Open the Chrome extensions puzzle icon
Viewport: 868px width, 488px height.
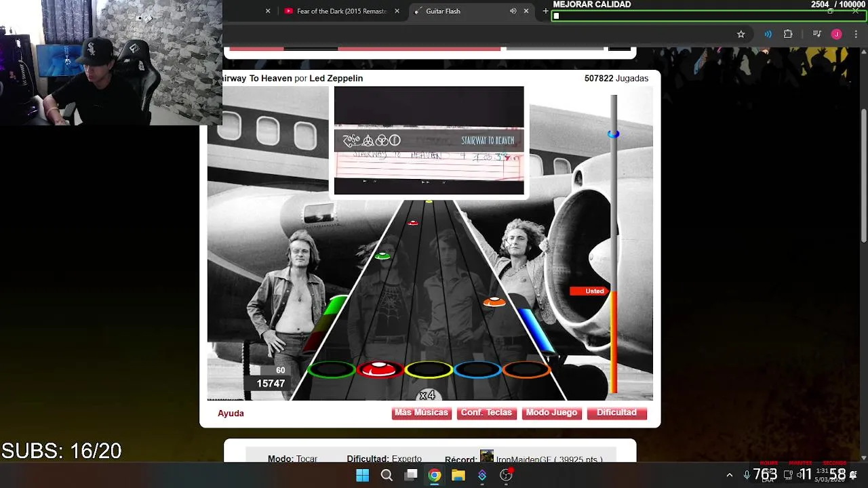click(788, 34)
